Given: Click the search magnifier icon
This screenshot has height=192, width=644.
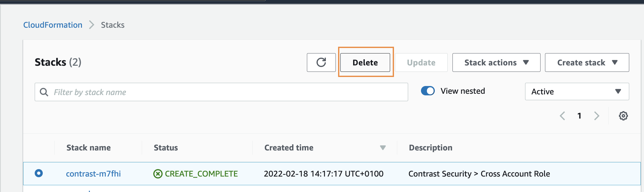Looking at the screenshot, I should click(44, 92).
